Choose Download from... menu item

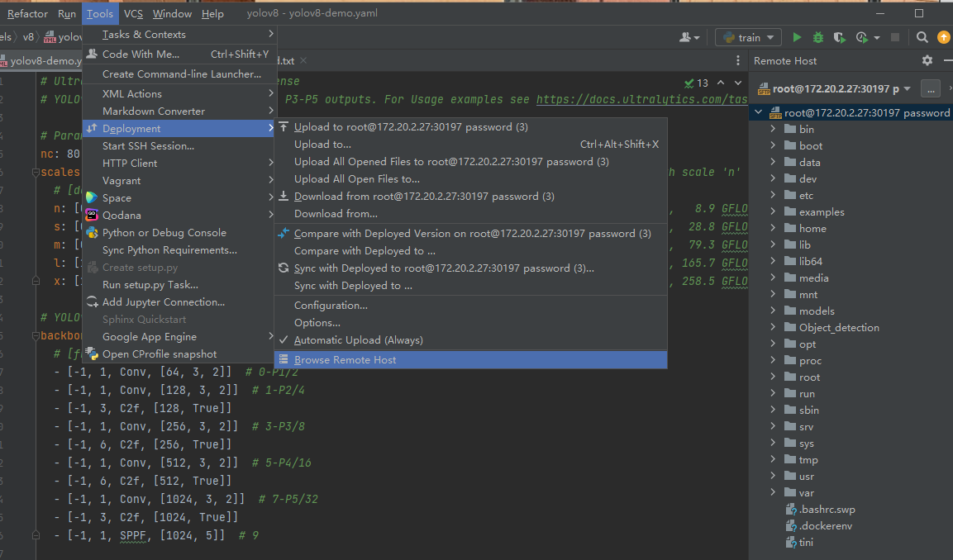click(x=470, y=214)
